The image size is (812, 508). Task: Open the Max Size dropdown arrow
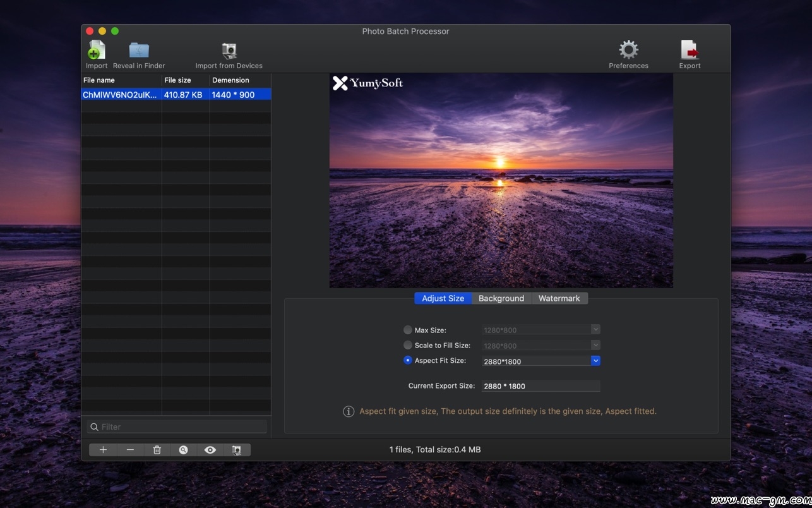(x=595, y=329)
